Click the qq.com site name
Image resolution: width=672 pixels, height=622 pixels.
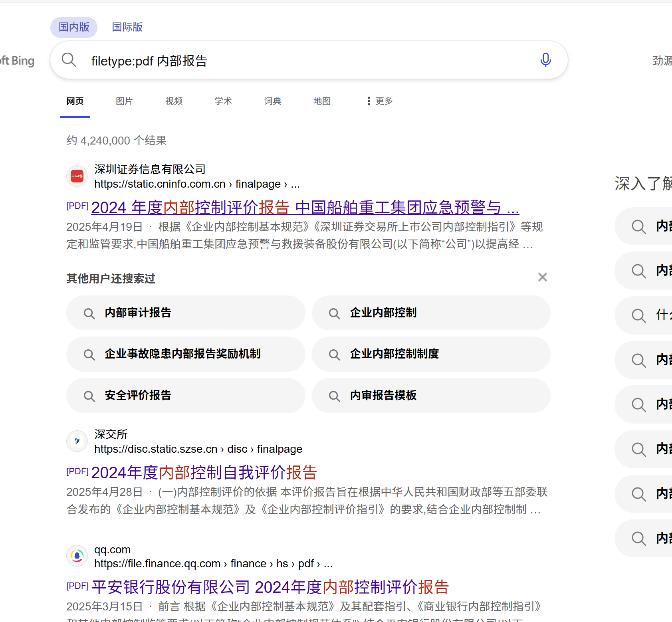tap(112, 550)
